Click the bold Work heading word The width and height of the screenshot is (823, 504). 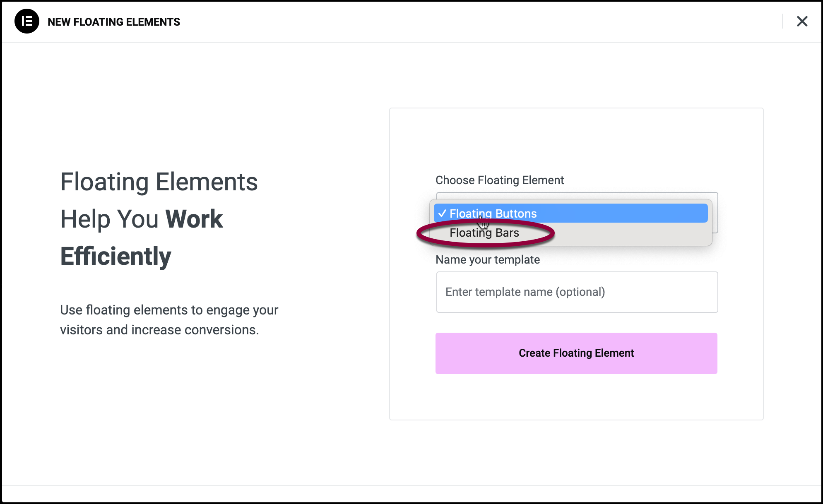click(x=194, y=219)
